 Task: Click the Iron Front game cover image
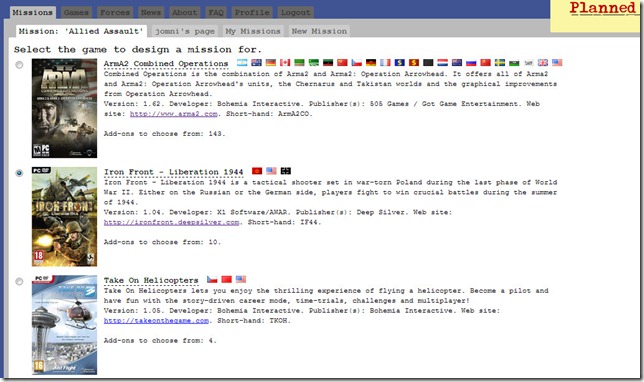coord(64,216)
